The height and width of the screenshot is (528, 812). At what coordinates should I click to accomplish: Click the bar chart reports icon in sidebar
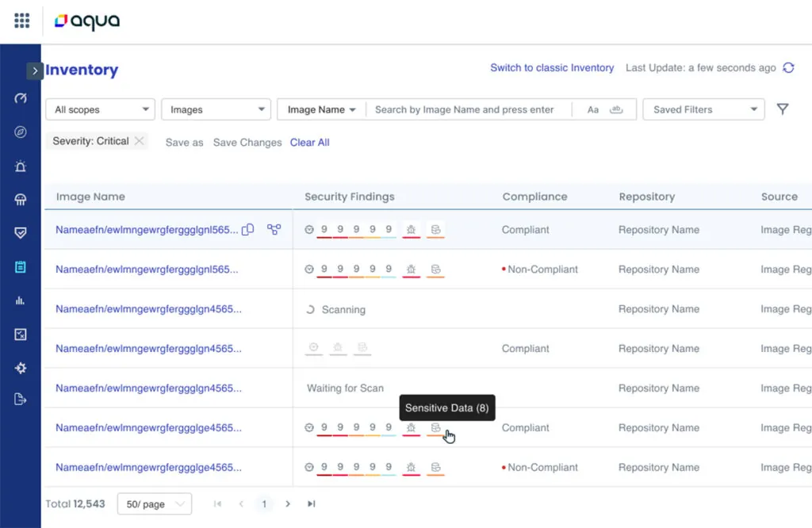coord(21,300)
